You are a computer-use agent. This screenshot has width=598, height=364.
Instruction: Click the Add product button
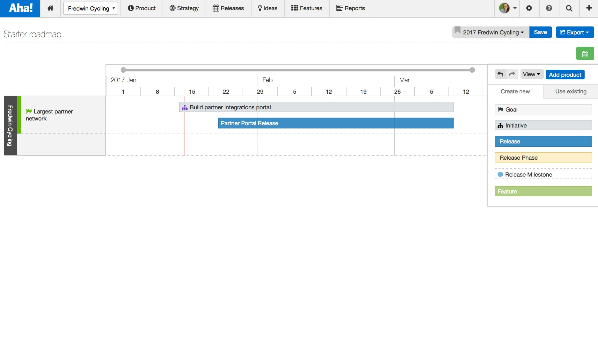565,75
